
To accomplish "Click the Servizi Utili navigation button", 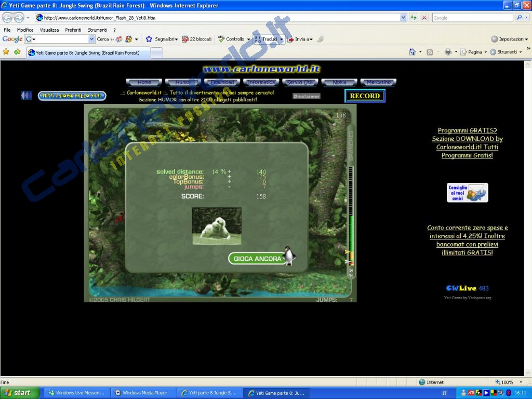I will 300,82.
